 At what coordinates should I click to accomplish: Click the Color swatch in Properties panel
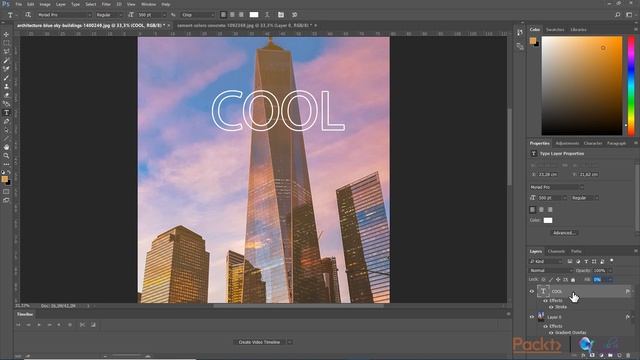(548, 220)
